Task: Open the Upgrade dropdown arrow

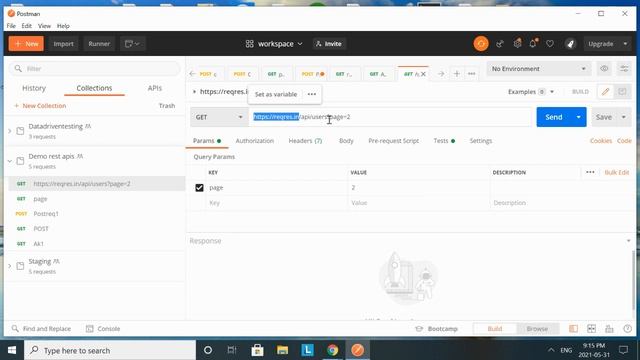Action: 625,44
